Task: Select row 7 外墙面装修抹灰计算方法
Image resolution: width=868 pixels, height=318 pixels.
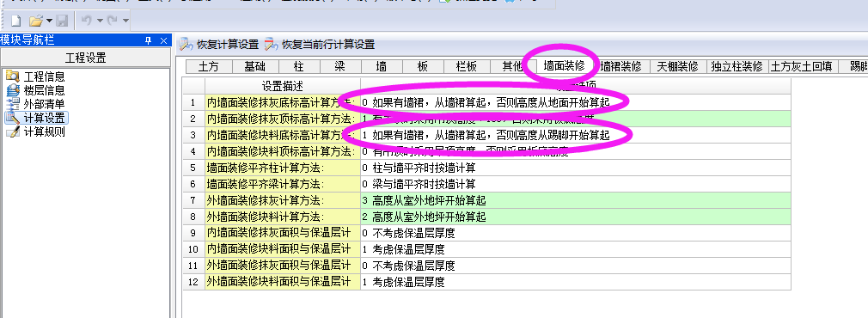Action: pyautogui.click(x=283, y=200)
